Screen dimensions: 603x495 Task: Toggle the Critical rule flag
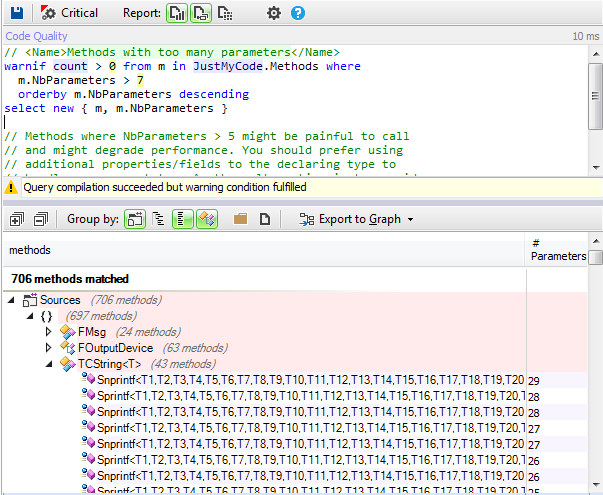pyautogui.click(x=70, y=13)
